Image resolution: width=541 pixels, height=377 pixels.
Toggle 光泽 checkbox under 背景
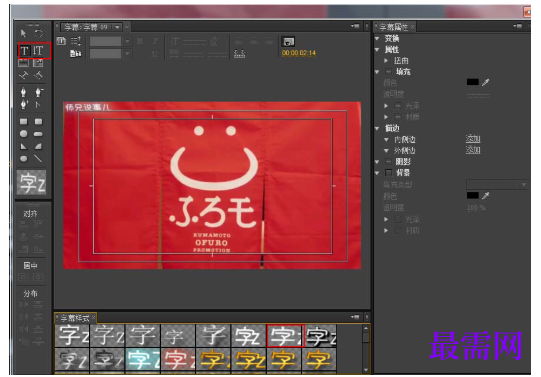398,219
